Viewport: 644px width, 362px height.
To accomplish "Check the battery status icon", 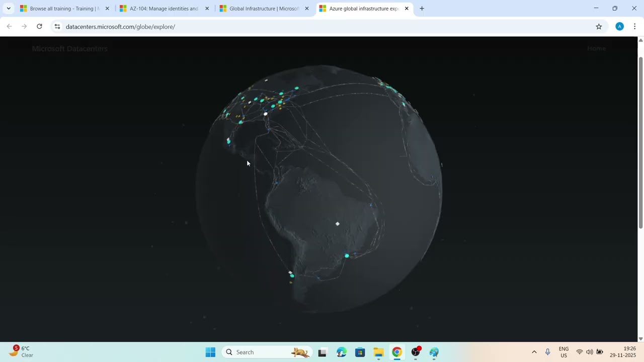I will [599, 352].
